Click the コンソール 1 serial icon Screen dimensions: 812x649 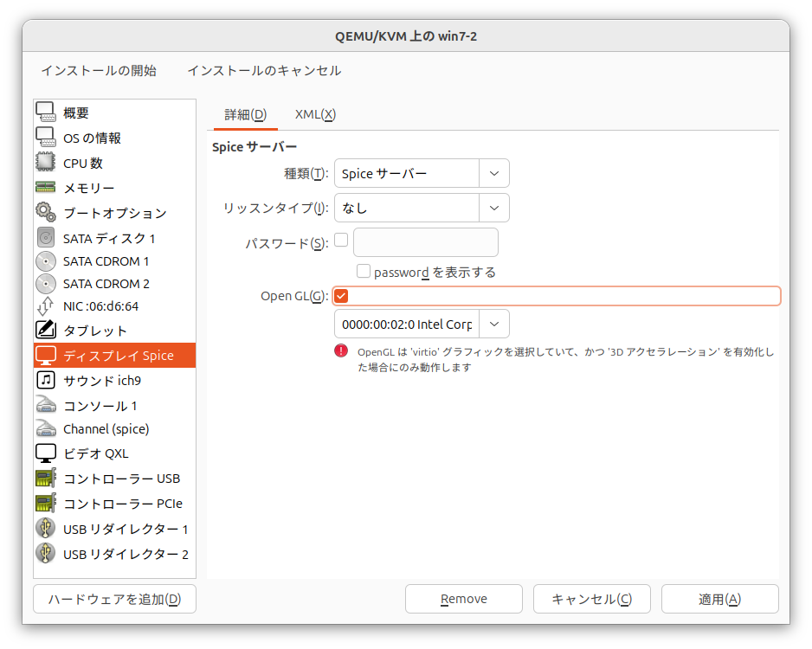coord(46,405)
